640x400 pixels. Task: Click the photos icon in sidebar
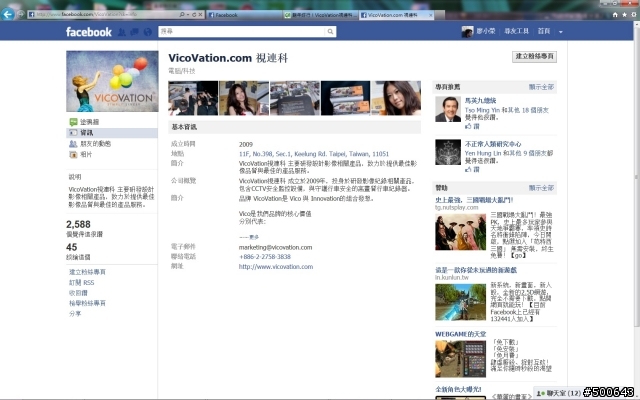pyautogui.click(x=73, y=155)
